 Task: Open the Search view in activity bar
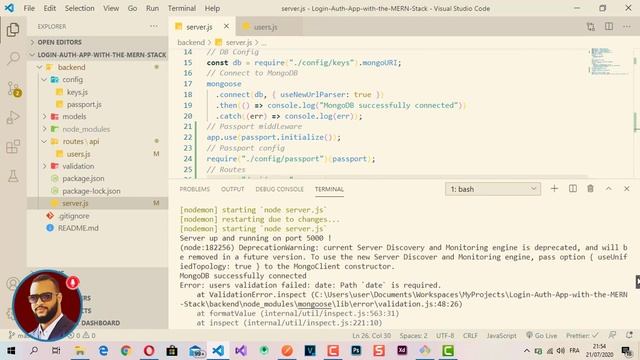(13, 58)
